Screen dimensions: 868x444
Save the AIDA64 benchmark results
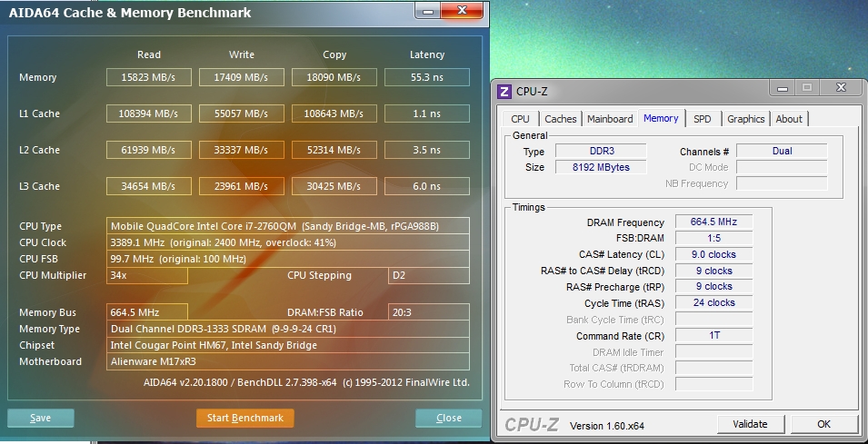(40, 418)
